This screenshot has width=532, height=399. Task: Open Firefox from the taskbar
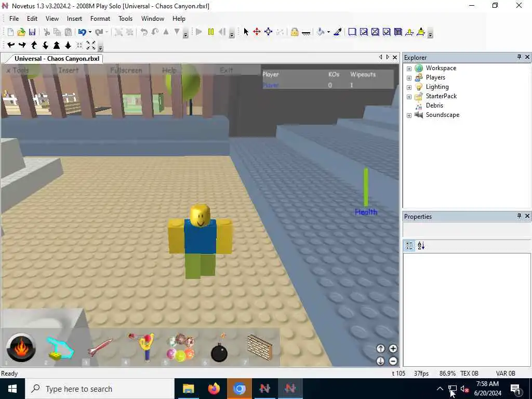pos(214,389)
